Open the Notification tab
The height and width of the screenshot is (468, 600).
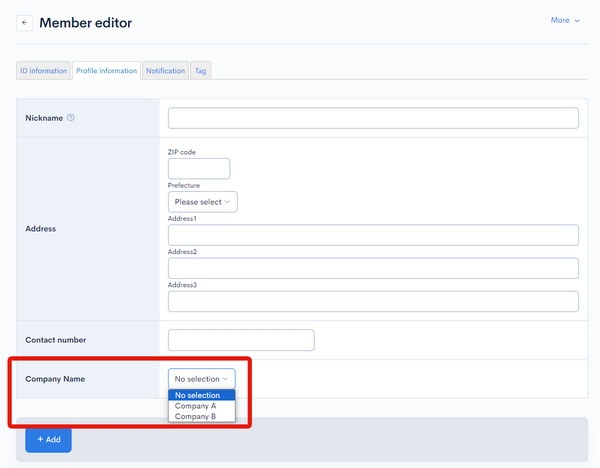165,70
